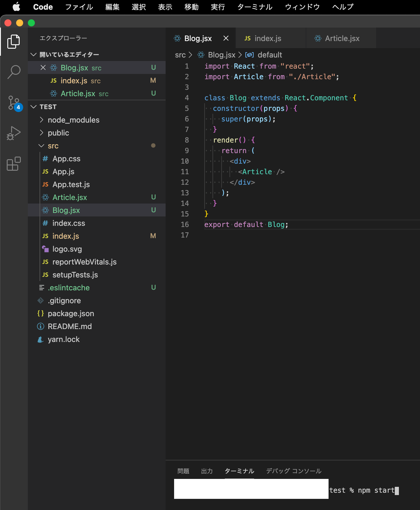Click the .eslintcache file icon
The height and width of the screenshot is (510, 420).
coord(42,288)
